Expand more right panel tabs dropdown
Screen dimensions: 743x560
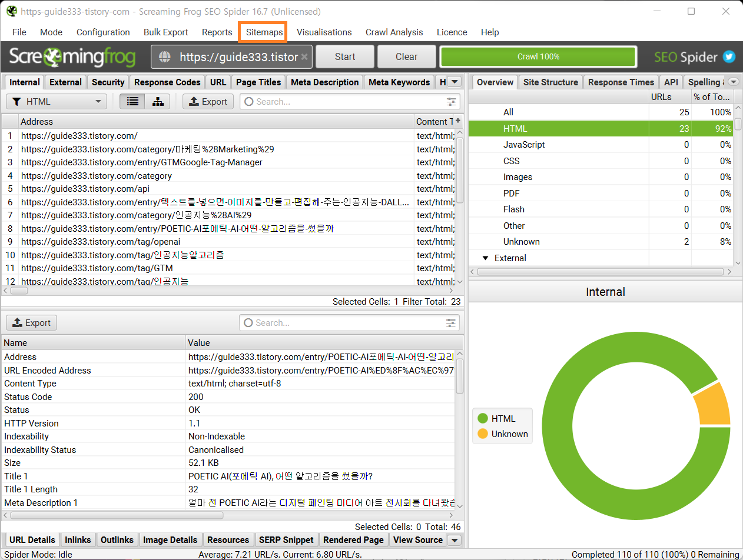734,82
